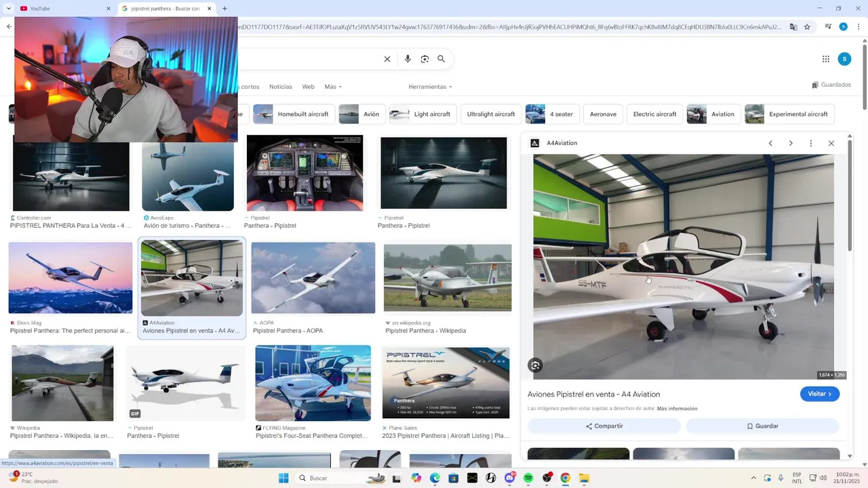The height and width of the screenshot is (488, 868).
Task: Open Aviones Pipistrel en venta - A4 Aviation title
Action: (x=594, y=394)
